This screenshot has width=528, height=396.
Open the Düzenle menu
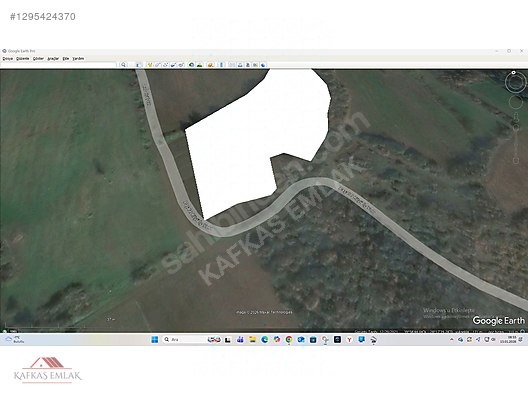coord(23,59)
